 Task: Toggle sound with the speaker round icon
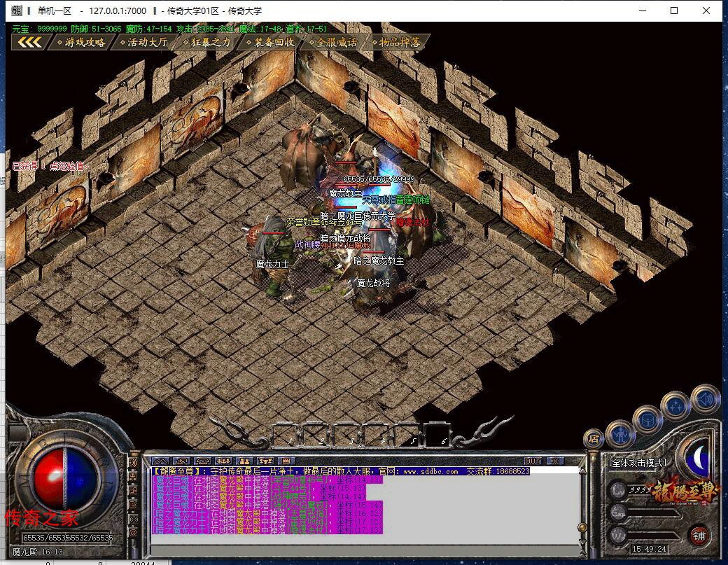pyautogui.click(x=705, y=399)
